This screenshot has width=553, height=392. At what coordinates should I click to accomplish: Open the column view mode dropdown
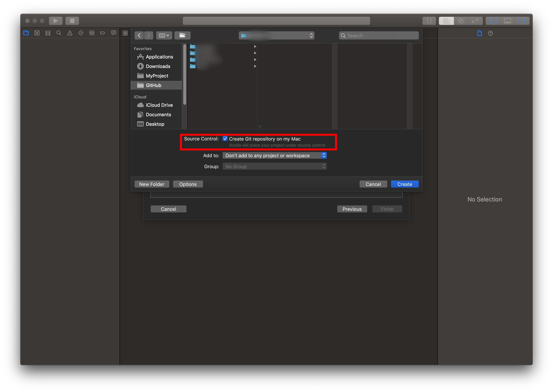[x=164, y=35]
